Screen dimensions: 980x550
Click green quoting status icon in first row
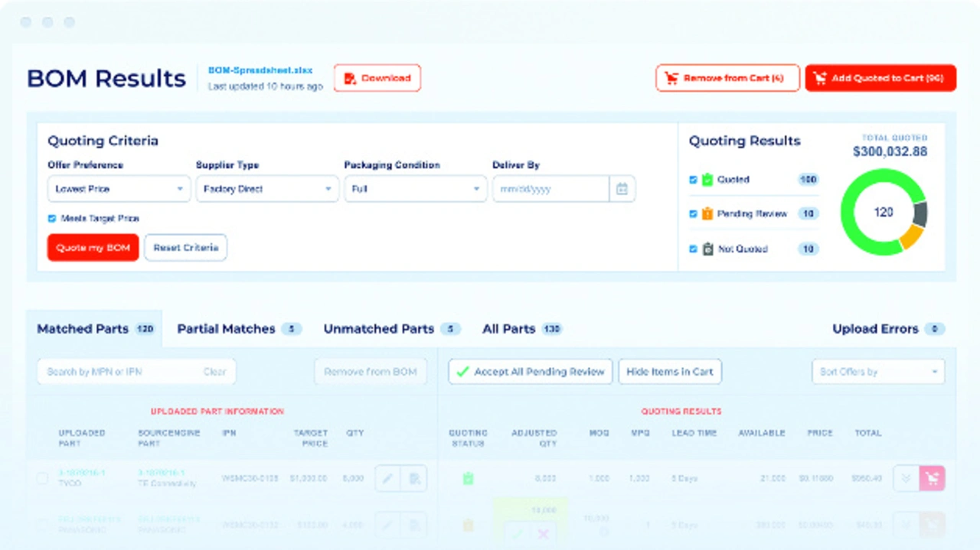pos(468,479)
